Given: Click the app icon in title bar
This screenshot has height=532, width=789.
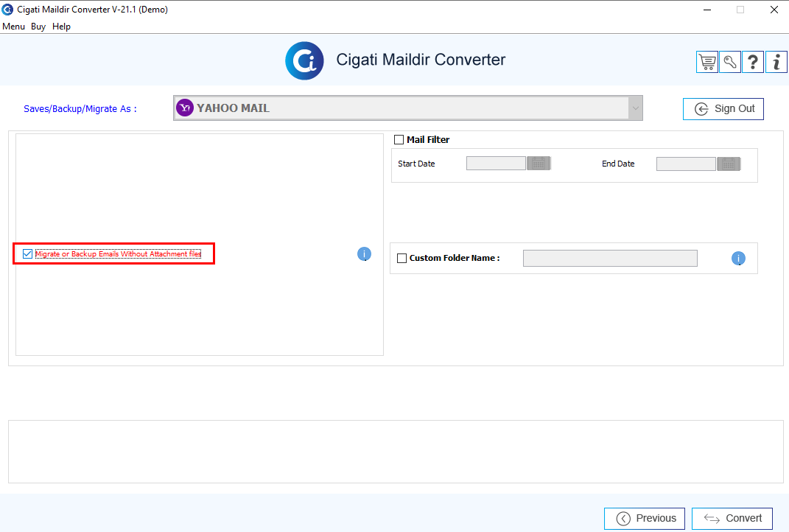Looking at the screenshot, I should 7,10.
